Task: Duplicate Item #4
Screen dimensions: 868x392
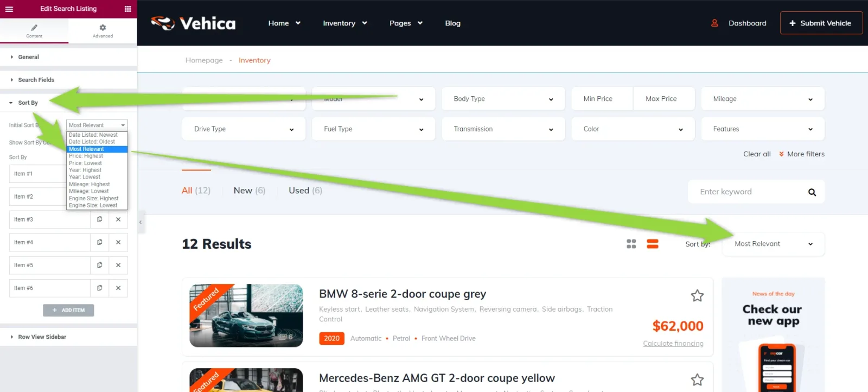Action: [x=99, y=242]
